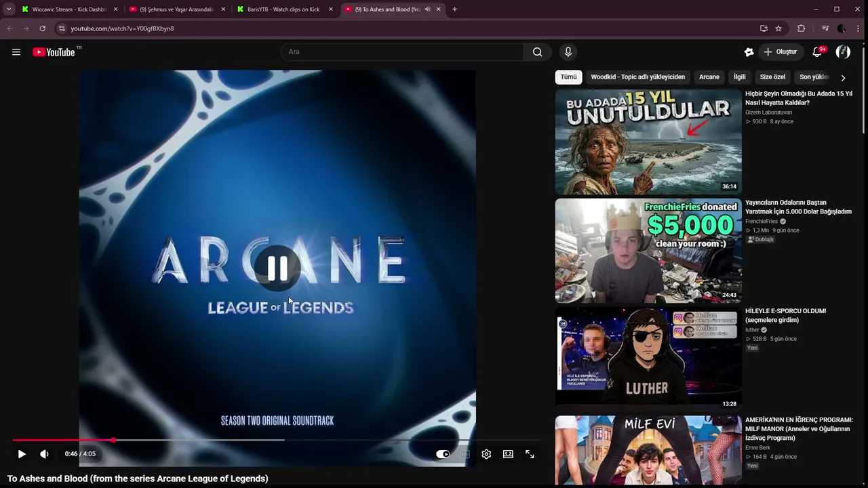Click the video title To Ashes and Blood
Viewport: 868px width, 488px height.
tap(138, 479)
